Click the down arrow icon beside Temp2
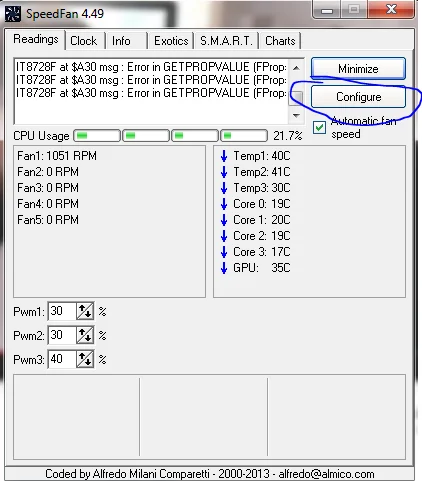 coord(224,172)
